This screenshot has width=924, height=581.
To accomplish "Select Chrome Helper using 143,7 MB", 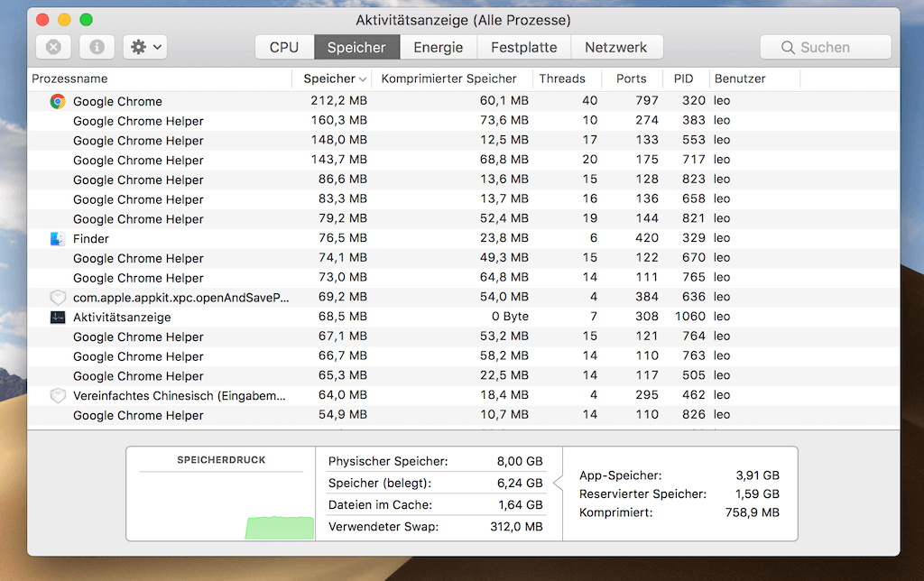I will click(138, 161).
